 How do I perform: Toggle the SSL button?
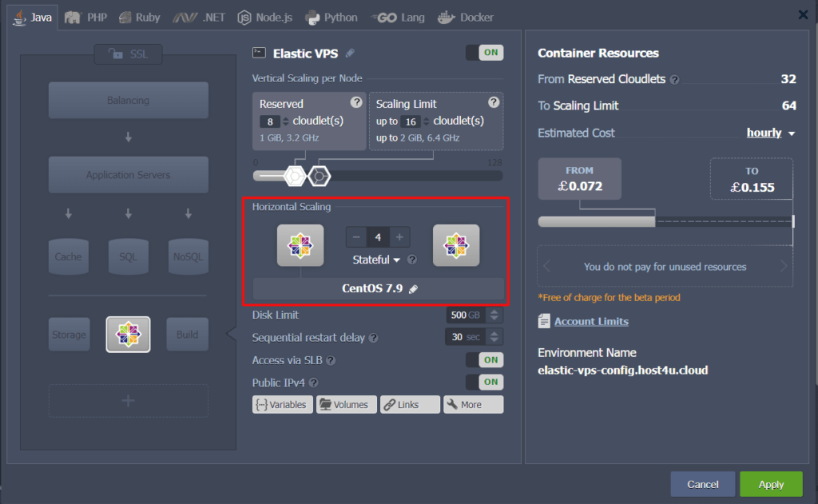click(129, 54)
